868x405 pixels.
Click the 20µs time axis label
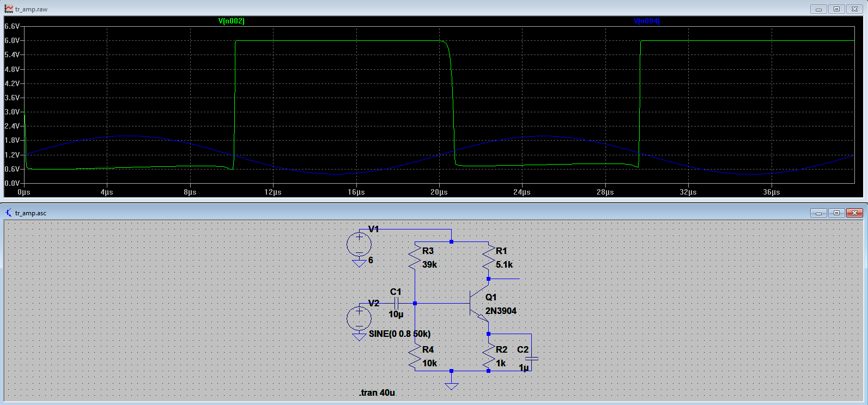[x=439, y=192]
